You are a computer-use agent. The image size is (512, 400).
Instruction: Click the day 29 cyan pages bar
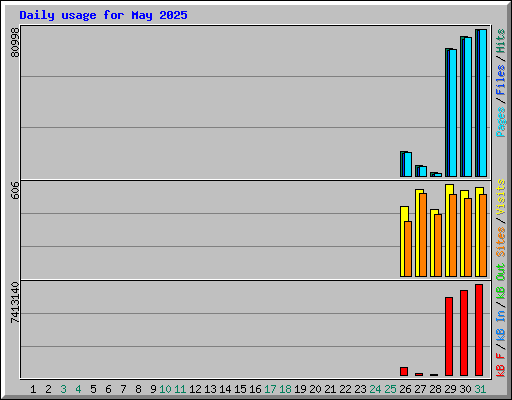click(x=453, y=113)
